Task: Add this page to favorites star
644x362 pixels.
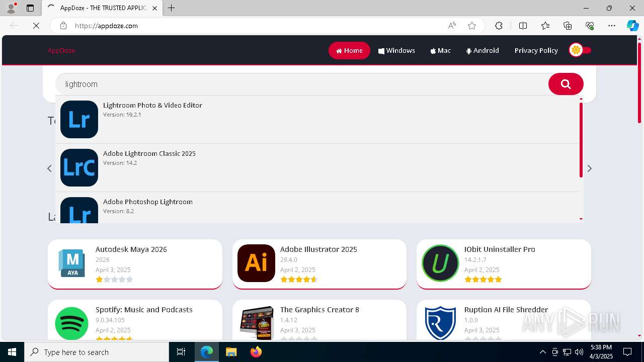Action: (471, 26)
